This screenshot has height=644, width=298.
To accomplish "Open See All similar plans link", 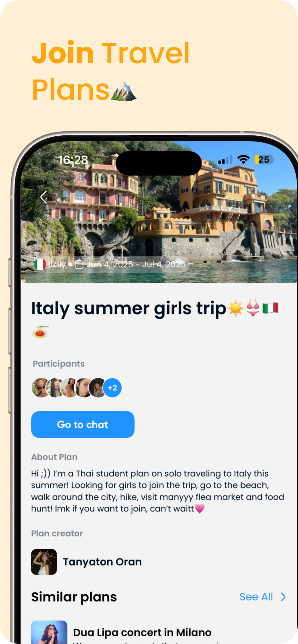I will click(x=256, y=597).
